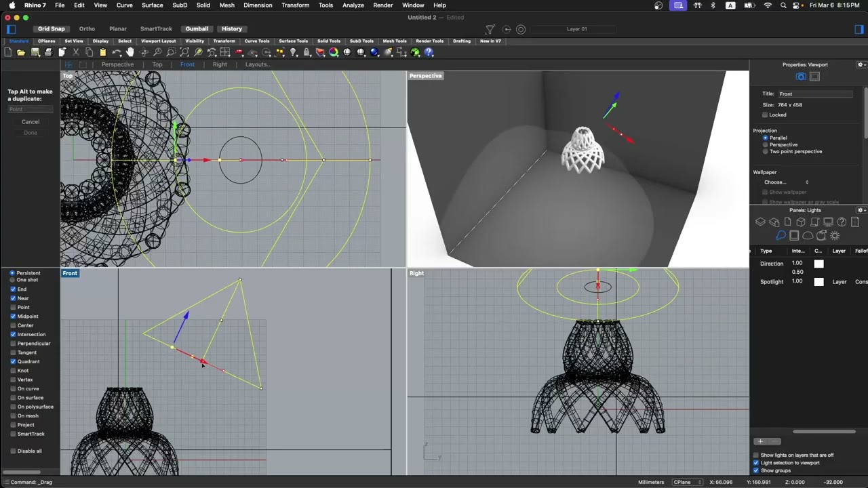This screenshot has height=488, width=868.
Task: Click the four-viewport layout icon
Action: [x=225, y=52]
